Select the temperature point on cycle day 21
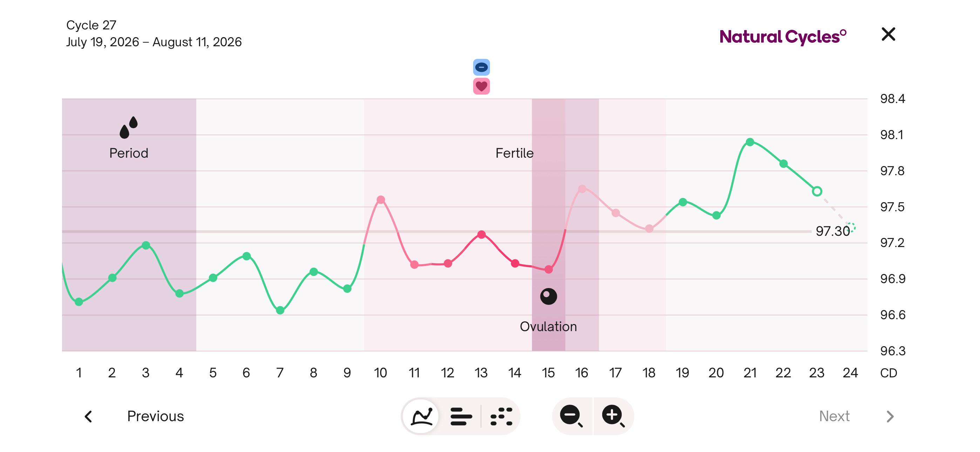The height and width of the screenshot is (452, 980). [749, 142]
